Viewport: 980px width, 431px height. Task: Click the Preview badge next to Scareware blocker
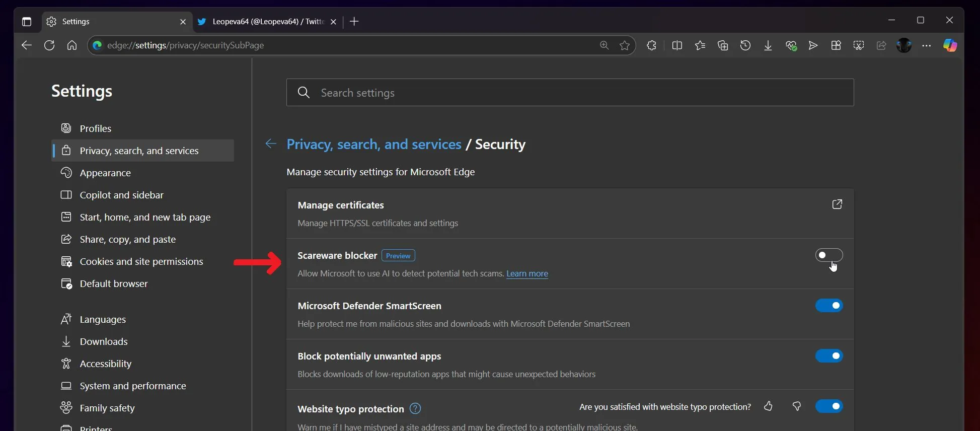coord(398,256)
